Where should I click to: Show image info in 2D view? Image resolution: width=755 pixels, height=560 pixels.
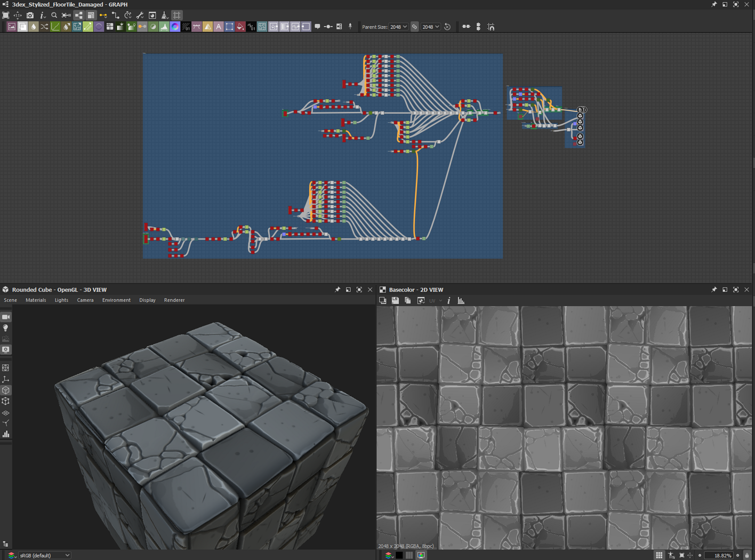tap(449, 301)
